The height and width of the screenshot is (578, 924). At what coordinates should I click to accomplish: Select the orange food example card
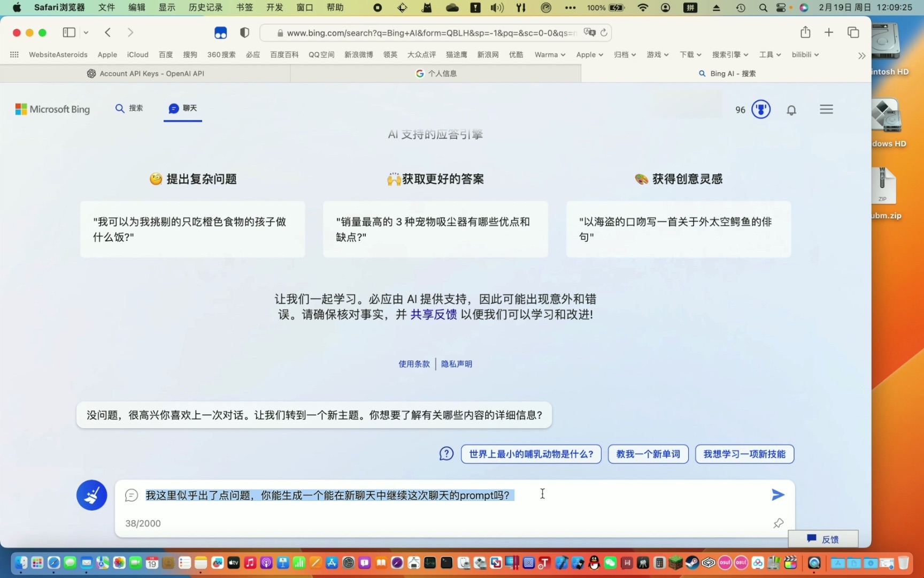[192, 229]
